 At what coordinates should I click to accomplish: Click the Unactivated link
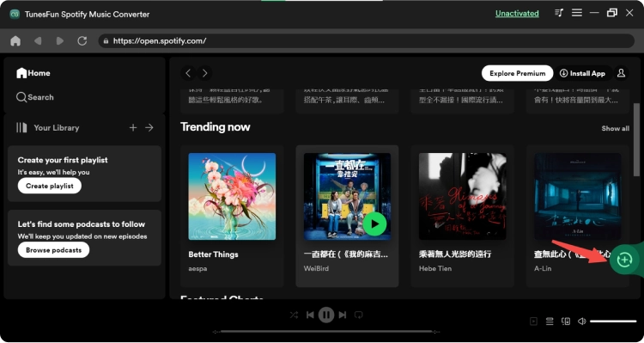pos(517,13)
